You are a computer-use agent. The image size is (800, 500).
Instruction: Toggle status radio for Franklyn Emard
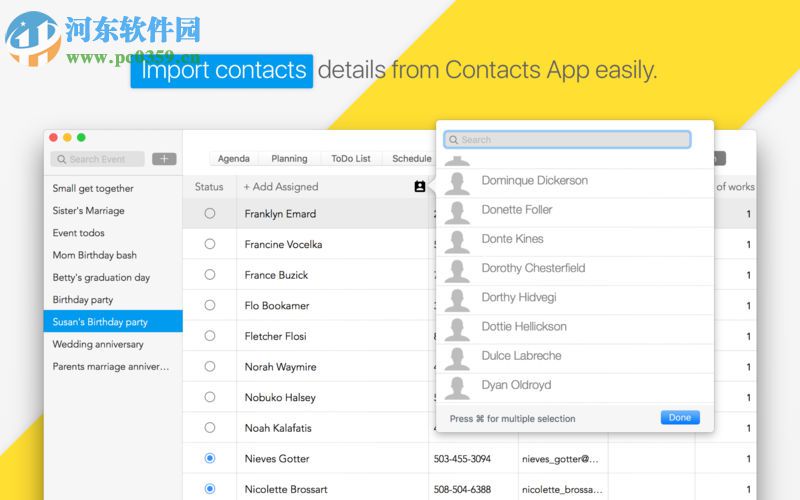[x=210, y=213]
